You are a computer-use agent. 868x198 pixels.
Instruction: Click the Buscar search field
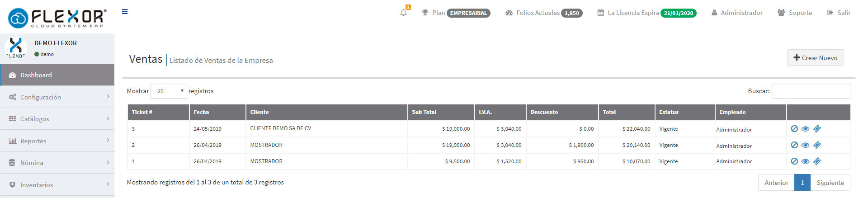click(811, 91)
